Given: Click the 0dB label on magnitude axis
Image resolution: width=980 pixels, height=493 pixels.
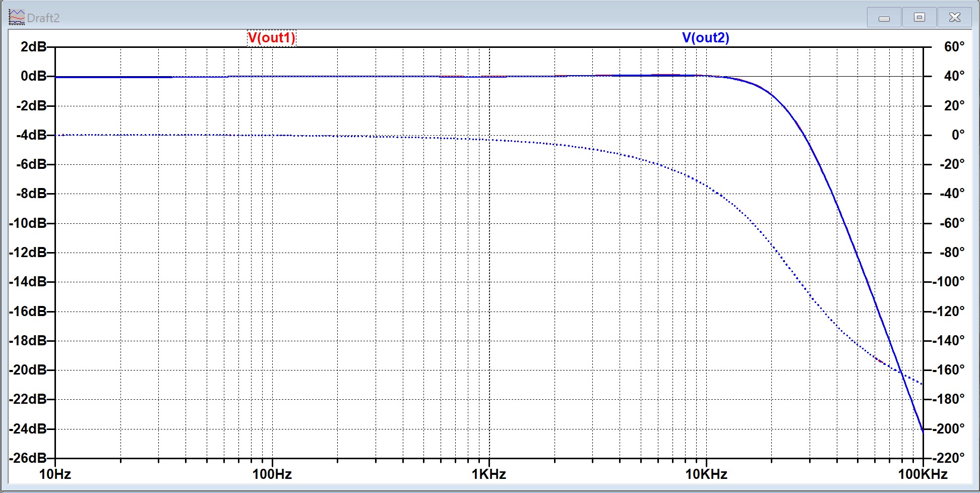Looking at the screenshot, I should 33,76.
